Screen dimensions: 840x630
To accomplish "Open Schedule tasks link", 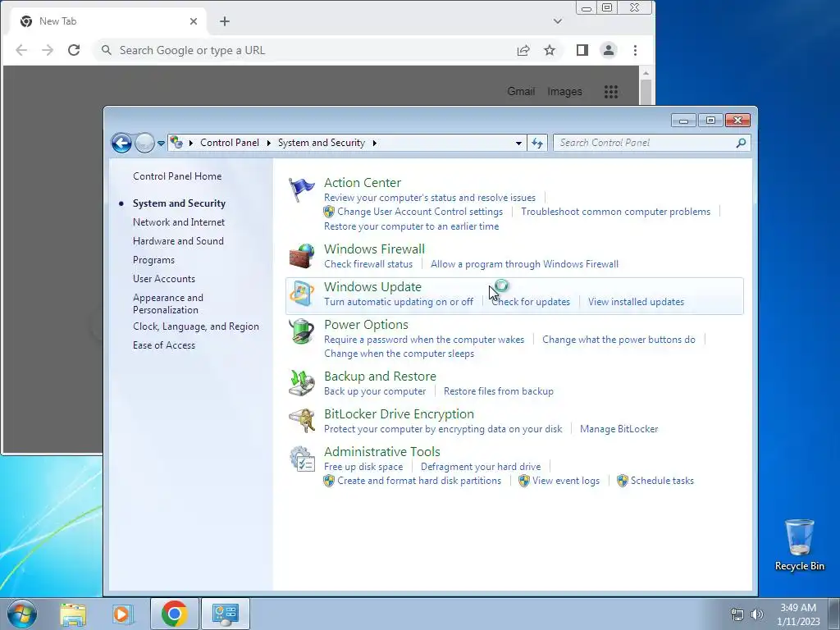I will pyautogui.click(x=662, y=481).
